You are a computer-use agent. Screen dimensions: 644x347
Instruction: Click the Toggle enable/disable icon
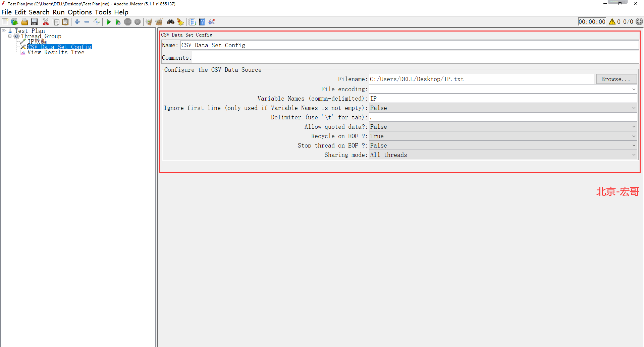click(97, 22)
